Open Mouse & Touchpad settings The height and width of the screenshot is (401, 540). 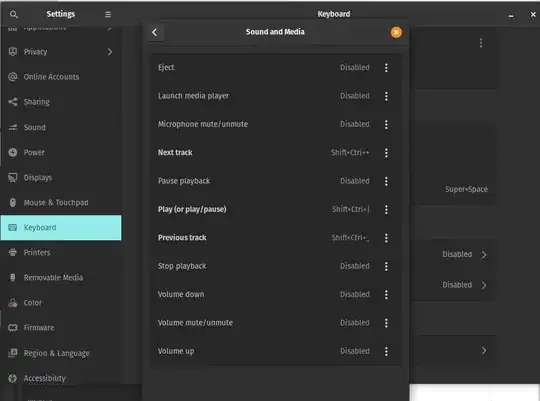61,203
